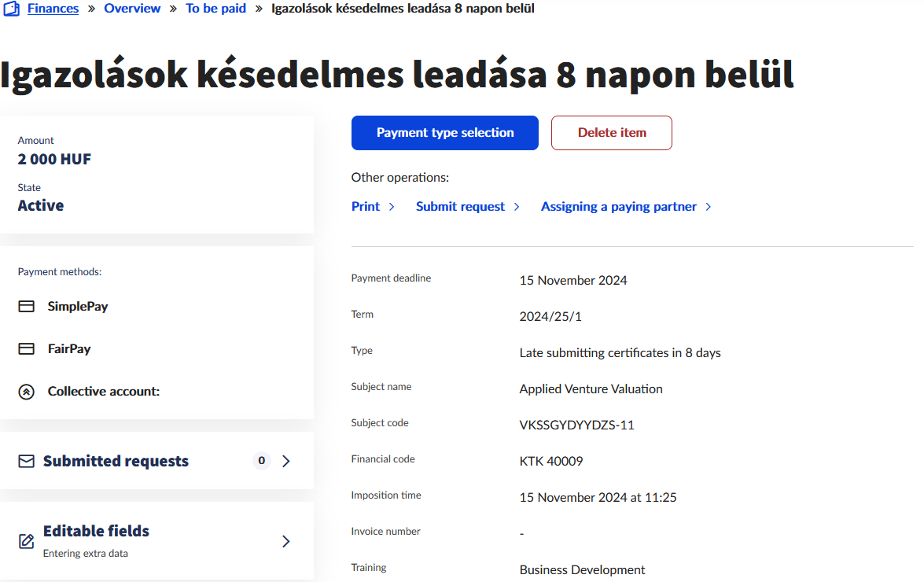The image size is (924, 582).
Task: Click chevron next to Assigning a paying partner
Action: click(x=709, y=207)
